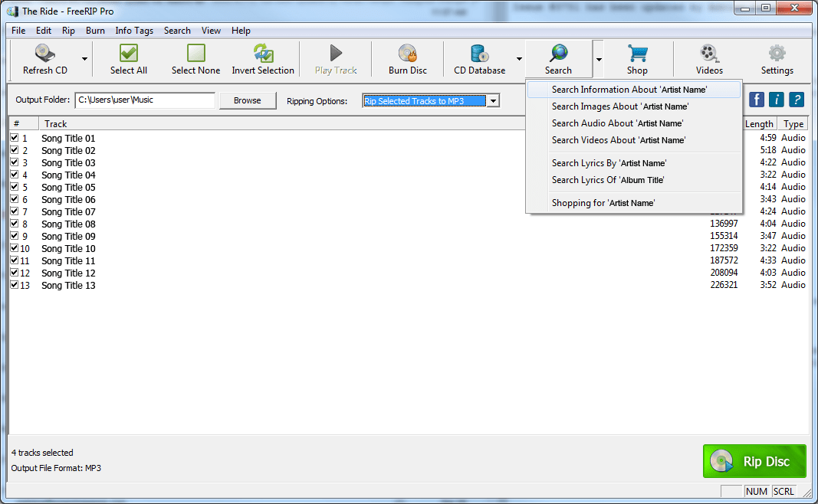This screenshot has width=818, height=504.
Task: Click the green Rip Disc button
Action: pos(754,461)
